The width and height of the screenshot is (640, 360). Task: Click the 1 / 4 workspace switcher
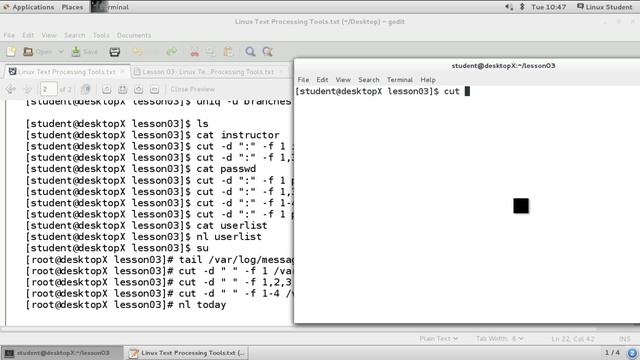pos(612,353)
